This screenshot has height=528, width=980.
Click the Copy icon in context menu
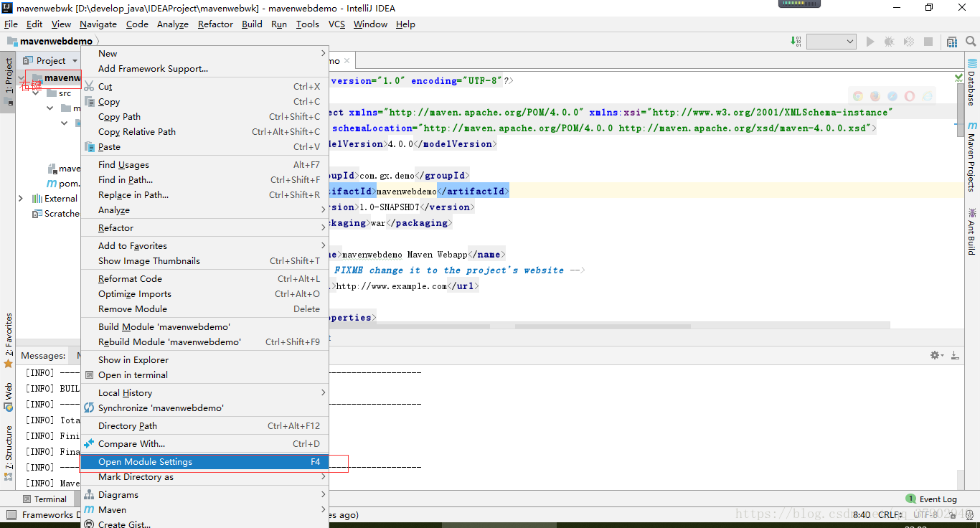[89, 102]
